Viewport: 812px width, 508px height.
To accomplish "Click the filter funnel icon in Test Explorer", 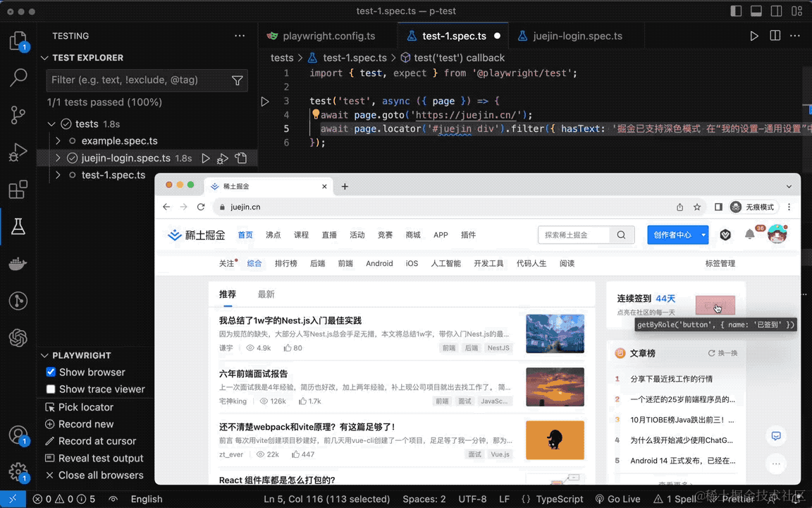I will click(x=237, y=80).
